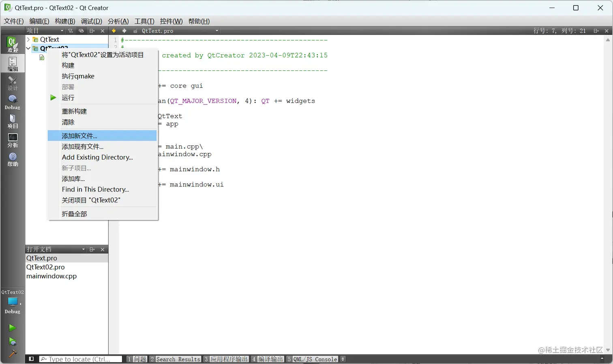Select 折叠全部 in context menu

click(x=102, y=214)
